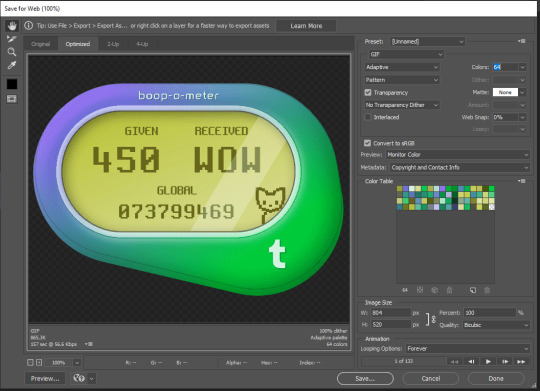Viewport: 540px width, 391px height.
Task: Open the No Transparency Dither dropdown
Action: [x=402, y=105]
